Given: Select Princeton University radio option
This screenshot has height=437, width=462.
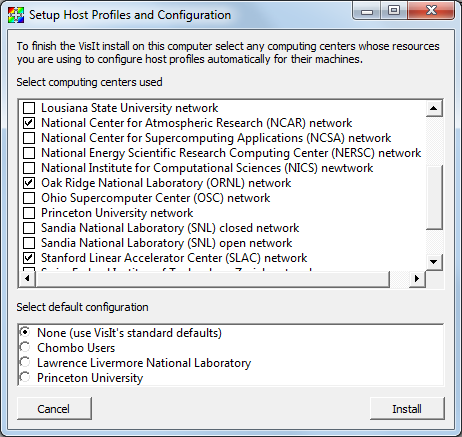Looking at the screenshot, I should pos(25,377).
